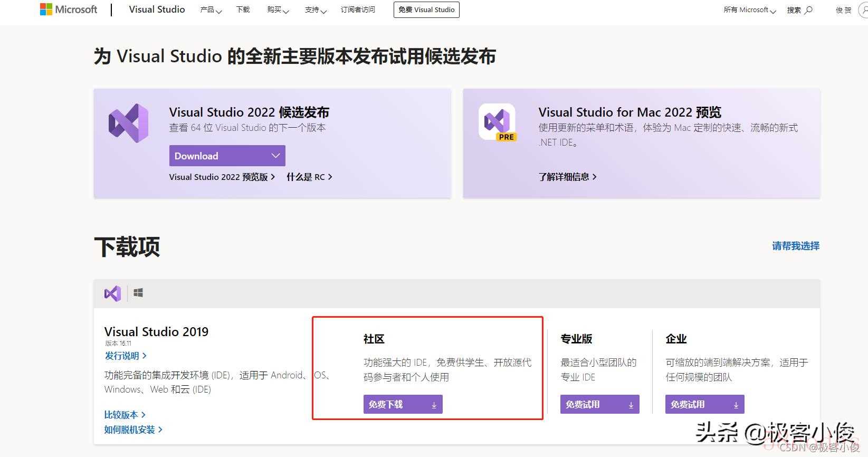Image resolution: width=868 pixels, height=457 pixels.
Task: Select the Visual Studio tab icon
Action: pyautogui.click(x=112, y=293)
